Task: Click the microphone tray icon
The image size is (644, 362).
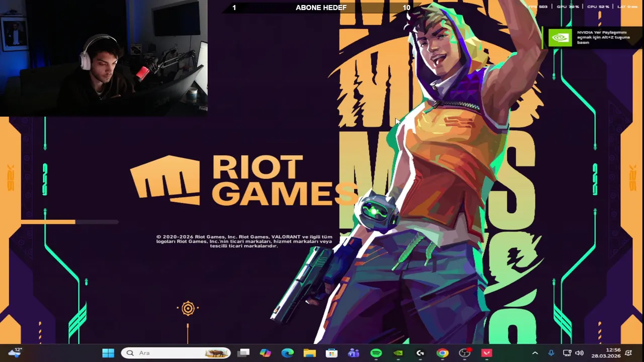Action: pos(551,353)
